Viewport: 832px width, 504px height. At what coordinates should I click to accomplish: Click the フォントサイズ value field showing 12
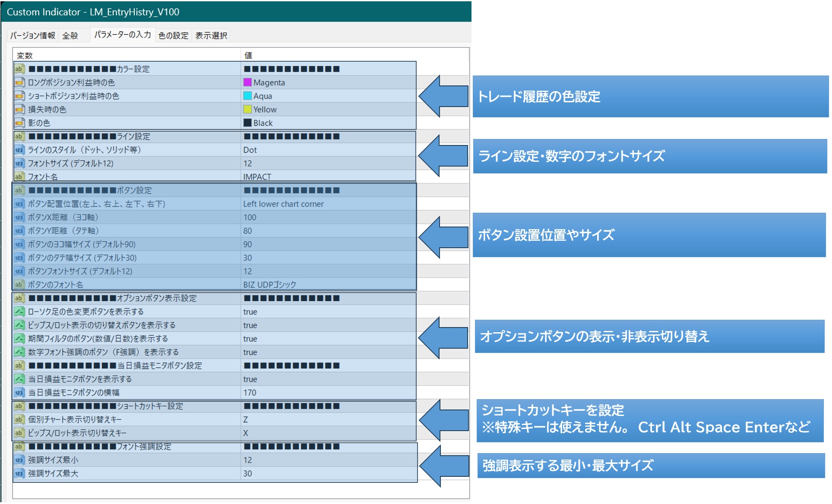tap(247, 164)
